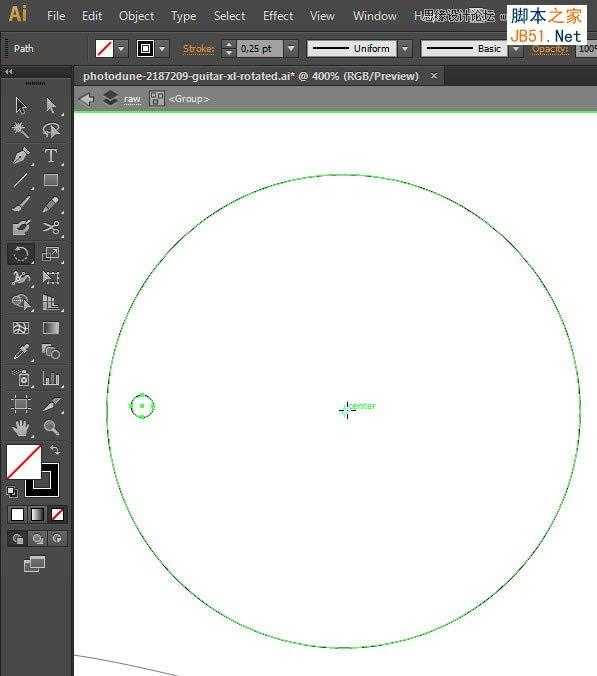Swap fill and stroke colors
Screen dimensions: 597x676
coord(55,450)
